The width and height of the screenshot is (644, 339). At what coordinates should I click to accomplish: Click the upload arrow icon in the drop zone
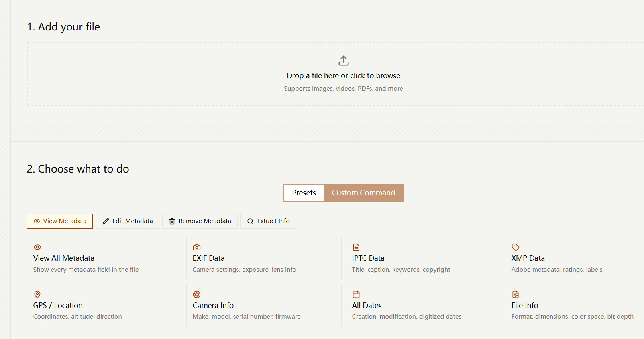[x=344, y=61]
